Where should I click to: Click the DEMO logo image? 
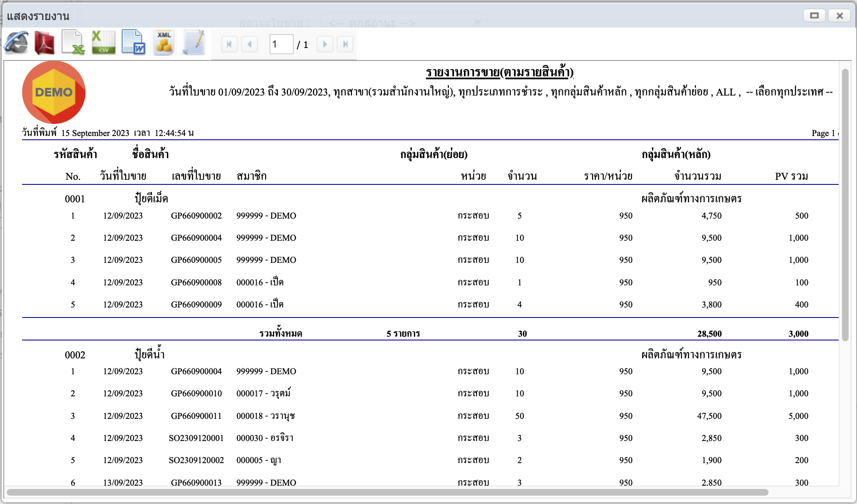(54, 92)
